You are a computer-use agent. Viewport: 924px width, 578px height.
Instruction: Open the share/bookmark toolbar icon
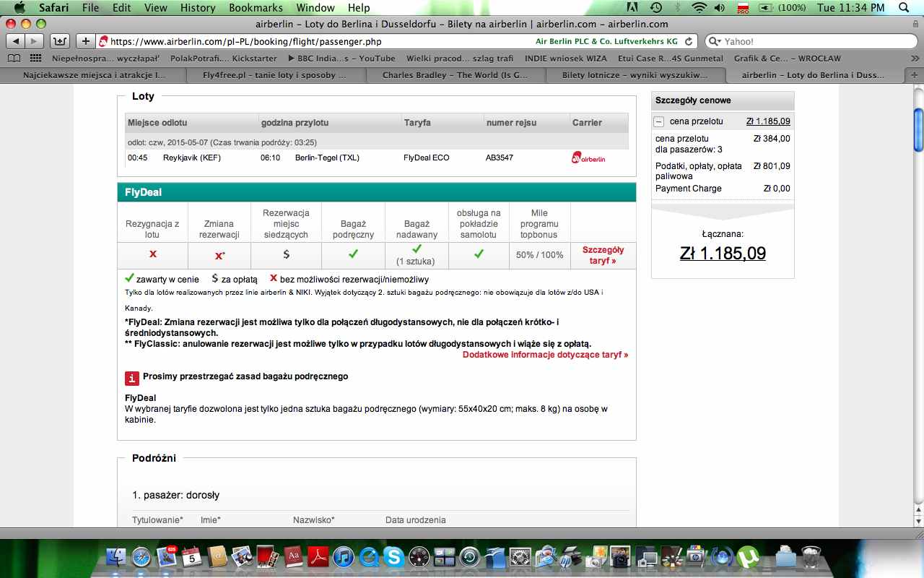coord(61,41)
